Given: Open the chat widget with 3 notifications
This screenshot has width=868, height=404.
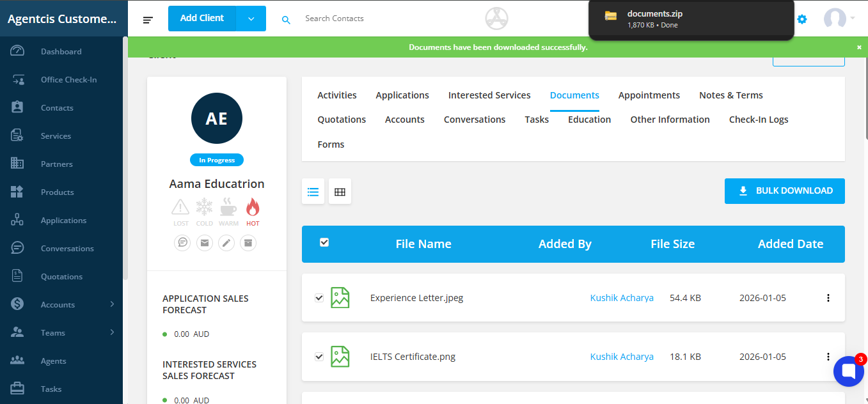Looking at the screenshot, I should [849, 371].
